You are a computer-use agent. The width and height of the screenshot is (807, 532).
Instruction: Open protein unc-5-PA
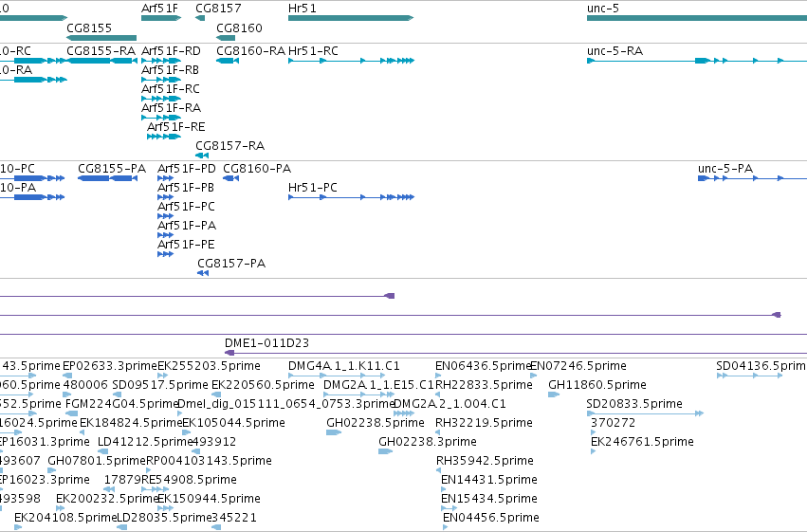(x=725, y=169)
